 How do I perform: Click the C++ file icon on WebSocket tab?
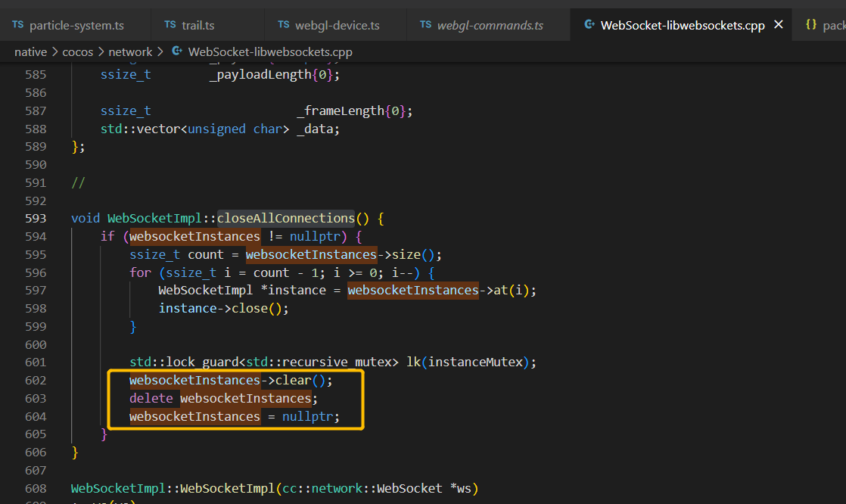(589, 25)
